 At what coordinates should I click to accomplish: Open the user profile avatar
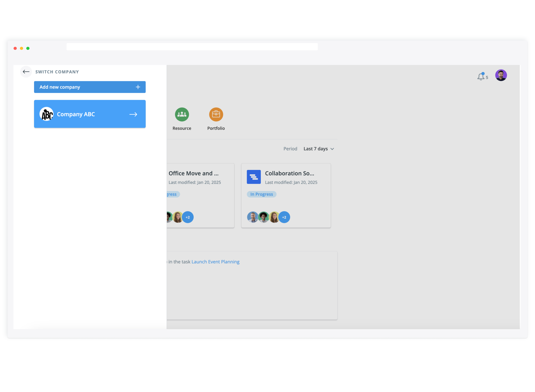pos(501,75)
